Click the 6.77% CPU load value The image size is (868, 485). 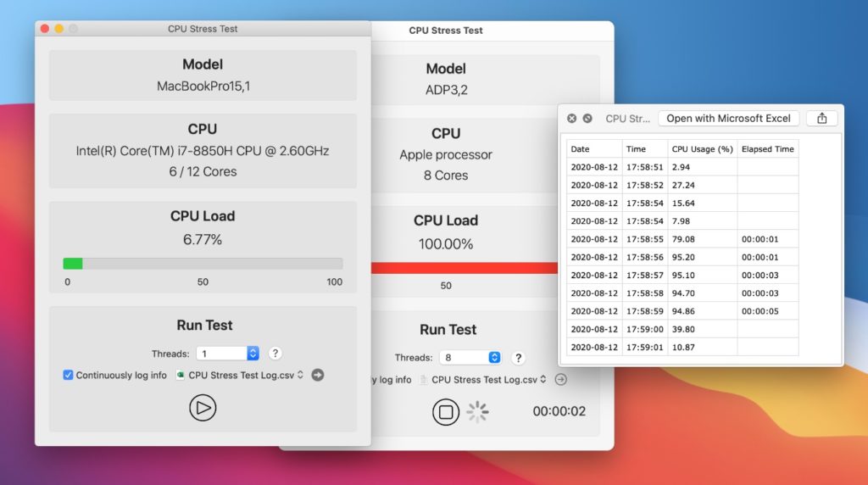point(203,239)
